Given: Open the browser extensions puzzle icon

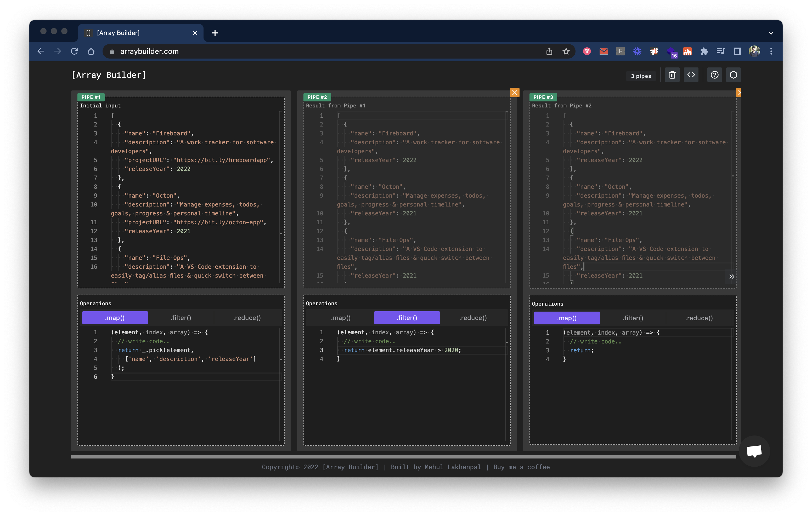Looking at the screenshot, I should click(704, 51).
